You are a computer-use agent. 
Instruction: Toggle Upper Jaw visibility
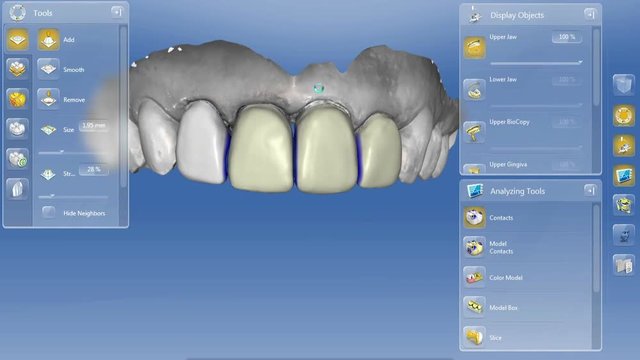474,47
